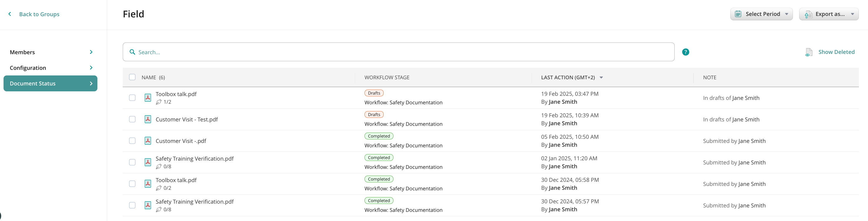Click the calendar icon in Select Period

(738, 14)
